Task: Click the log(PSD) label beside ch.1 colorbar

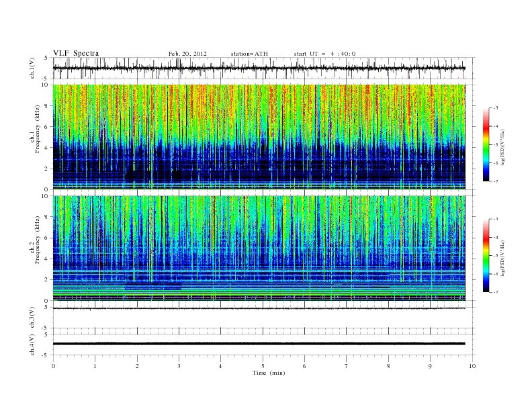Action: 502,145
